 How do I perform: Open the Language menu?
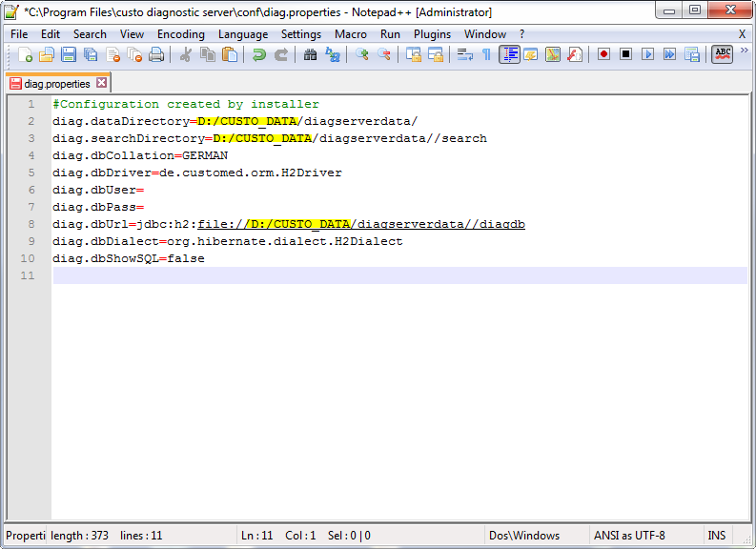(x=243, y=34)
